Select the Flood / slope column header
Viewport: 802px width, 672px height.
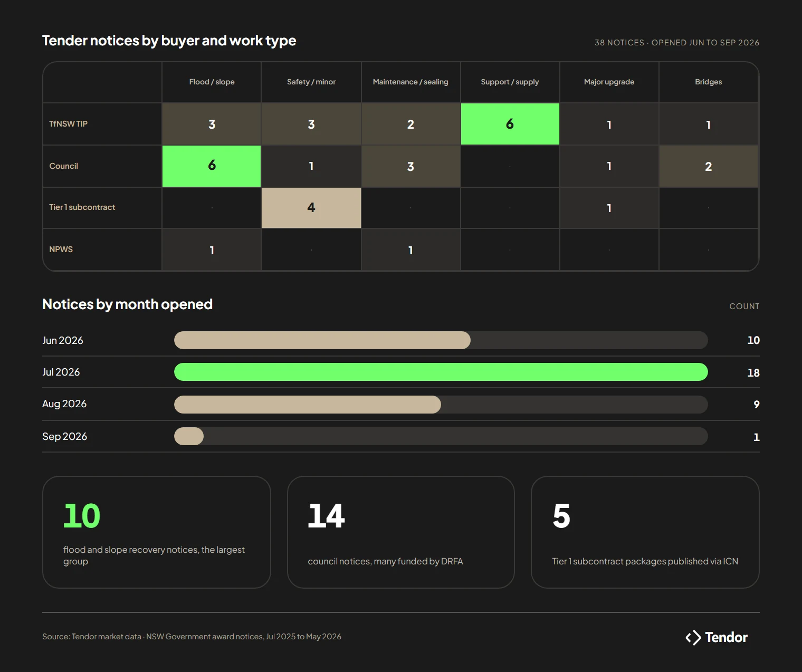tap(212, 82)
